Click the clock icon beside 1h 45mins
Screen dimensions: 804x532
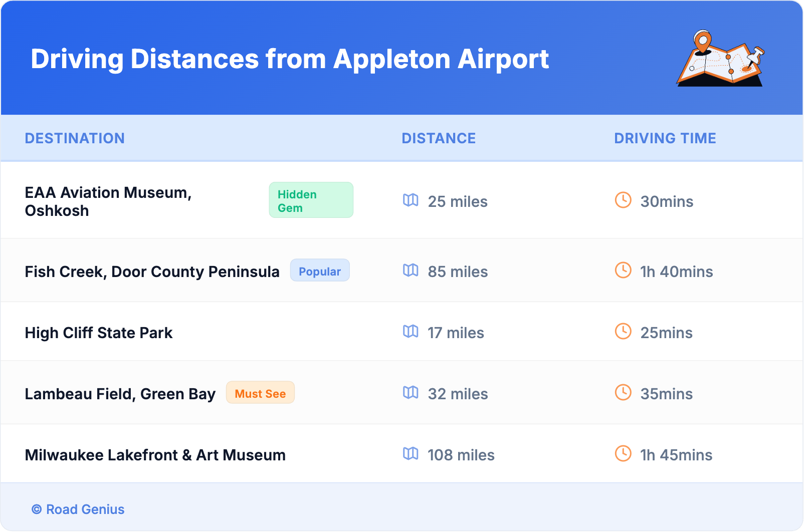click(623, 454)
